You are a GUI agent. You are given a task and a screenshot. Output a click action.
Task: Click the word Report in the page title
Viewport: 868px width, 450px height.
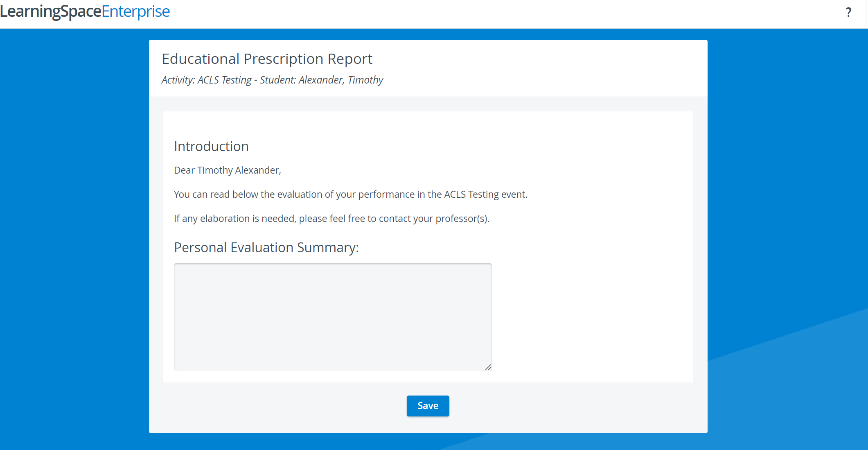[x=350, y=59]
